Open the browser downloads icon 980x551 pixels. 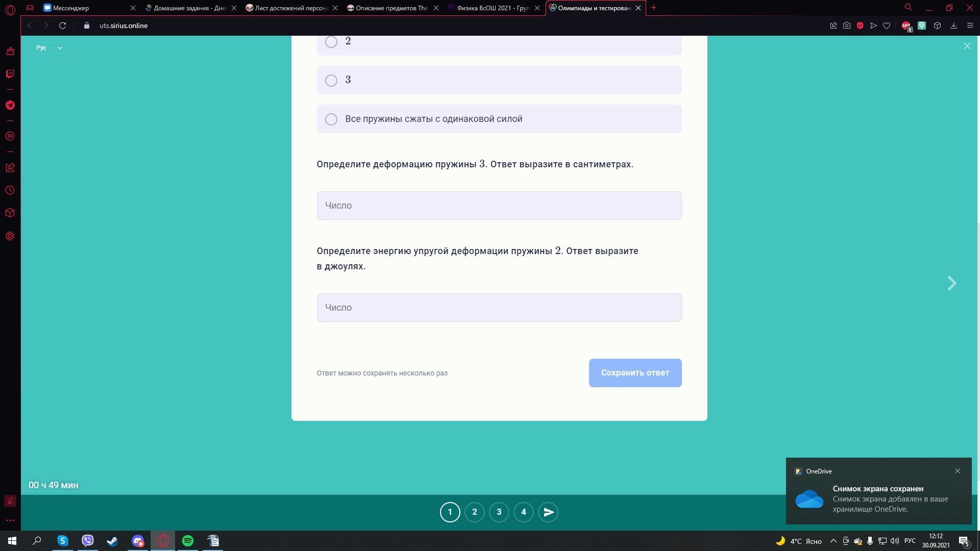pyautogui.click(x=953, y=26)
